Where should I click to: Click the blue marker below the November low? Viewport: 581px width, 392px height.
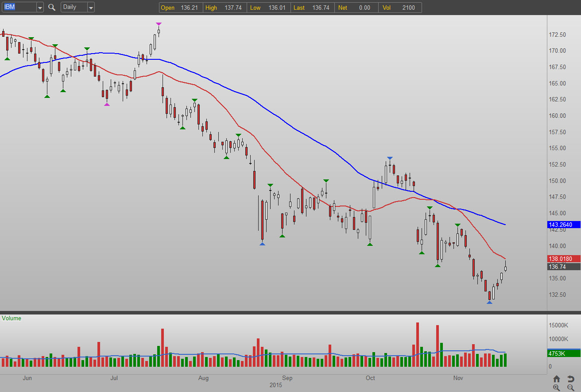pyautogui.click(x=489, y=302)
